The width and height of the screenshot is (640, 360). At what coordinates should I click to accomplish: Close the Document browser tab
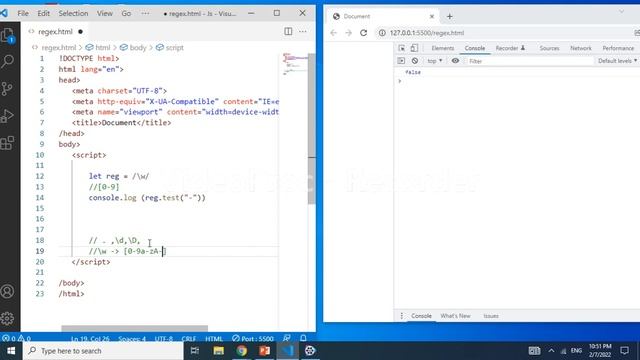(432, 16)
